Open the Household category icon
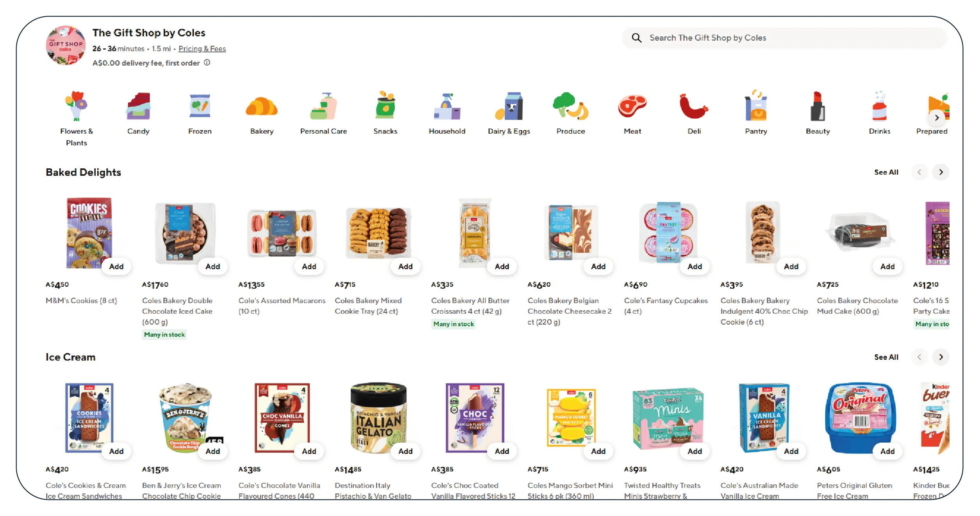The width and height of the screenshot is (980, 516). click(x=447, y=106)
